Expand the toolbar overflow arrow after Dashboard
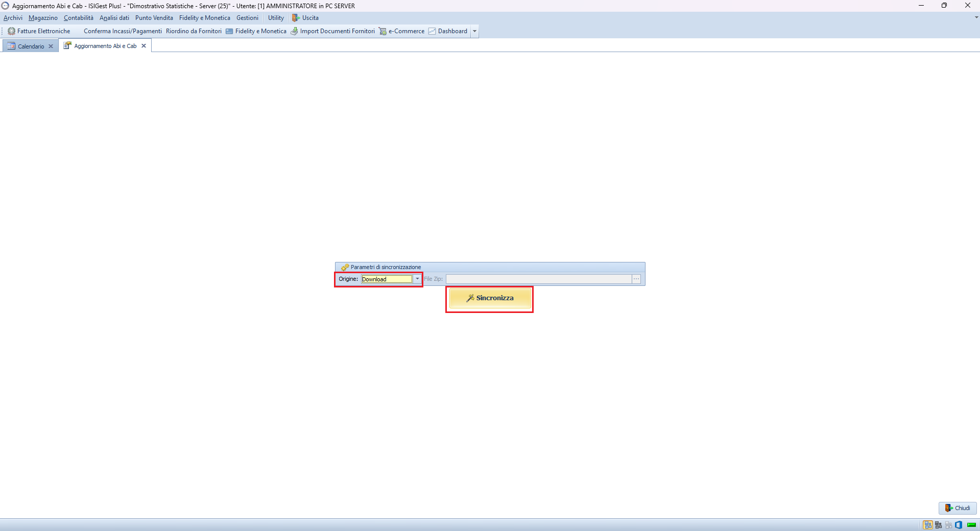The width and height of the screenshot is (980, 531). pyautogui.click(x=474, y=31)
